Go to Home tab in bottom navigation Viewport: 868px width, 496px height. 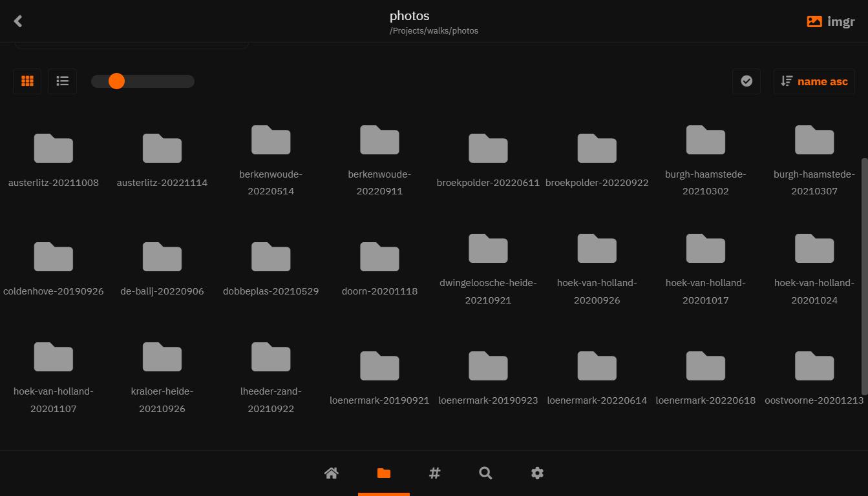click(332, 473)
